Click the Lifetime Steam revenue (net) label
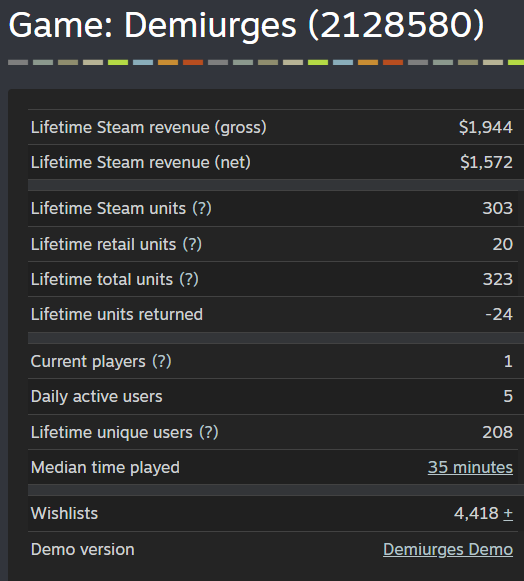The image size is (524, 581). click(x=141, y=162)
